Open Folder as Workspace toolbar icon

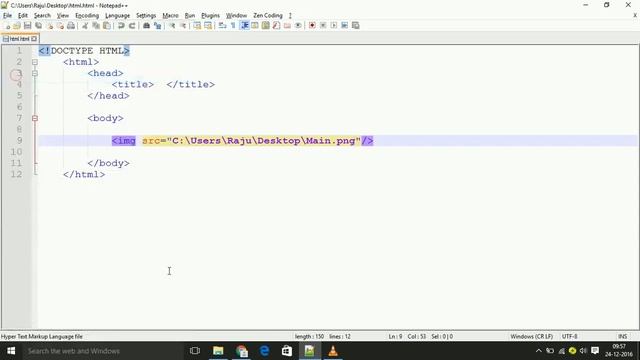(x=287, y=25)
